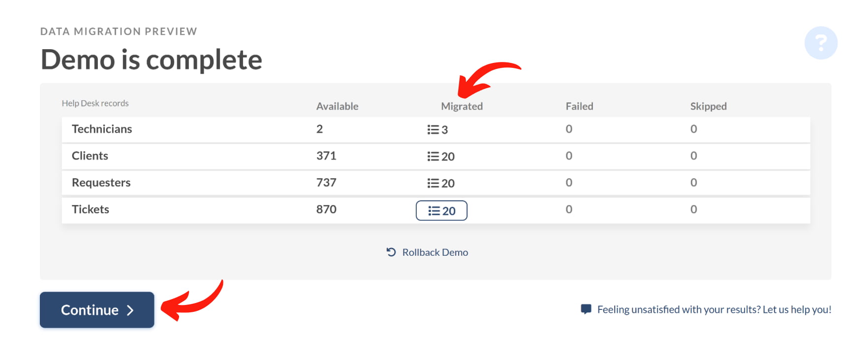Screen dimensions: 868x364
Task: Click the Available column header
Action: (338, 106)
